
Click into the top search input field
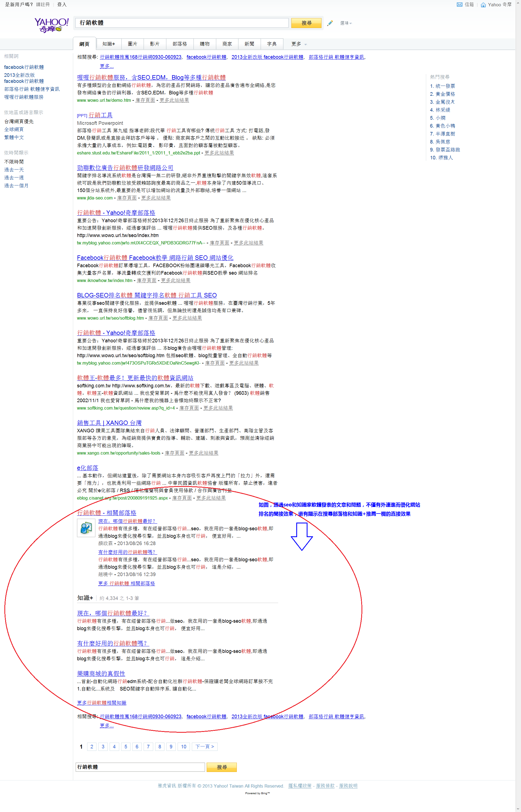pyautogui.click(x=182, y=23)
